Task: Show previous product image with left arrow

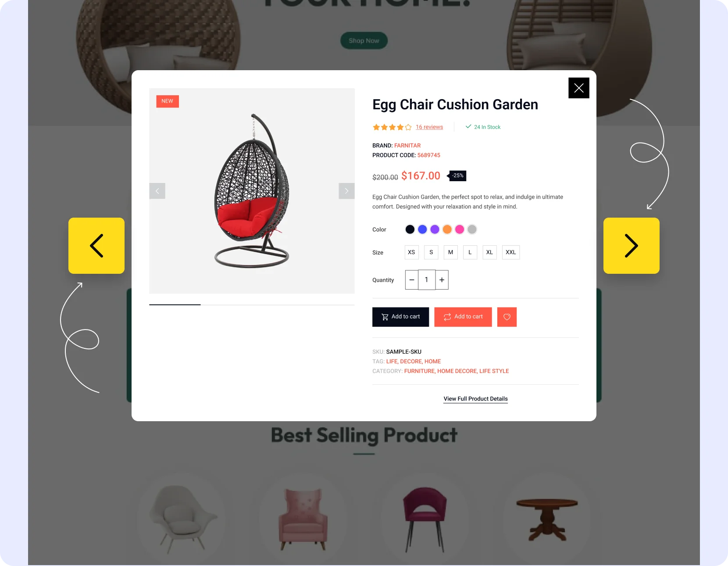Action: click(x=157, y=191)
